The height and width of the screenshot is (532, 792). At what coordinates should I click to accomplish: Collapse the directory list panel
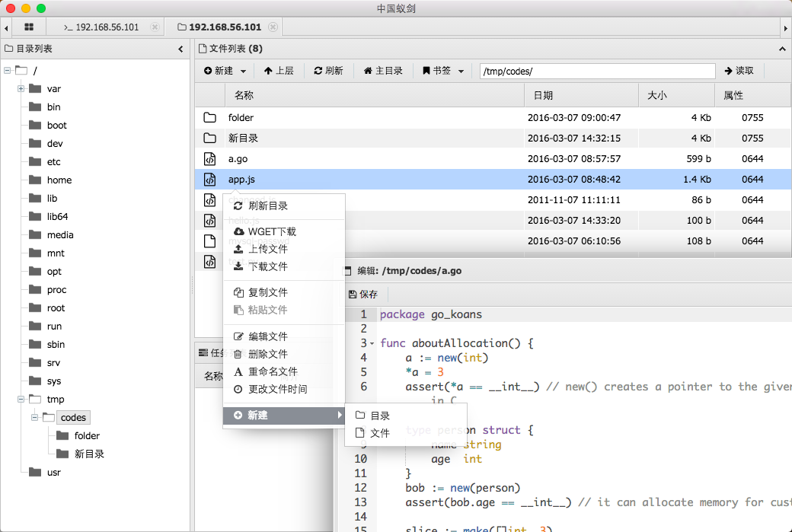[x=180, y=49]
